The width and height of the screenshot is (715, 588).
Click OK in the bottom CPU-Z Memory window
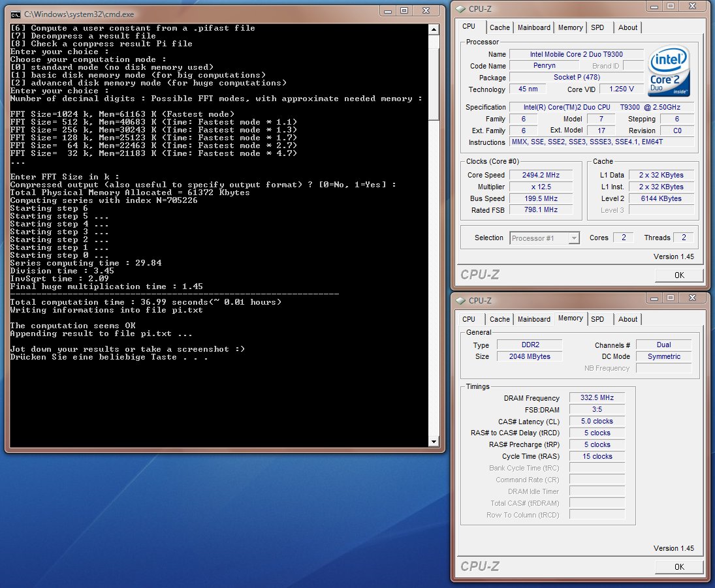[x=679, y=567]
